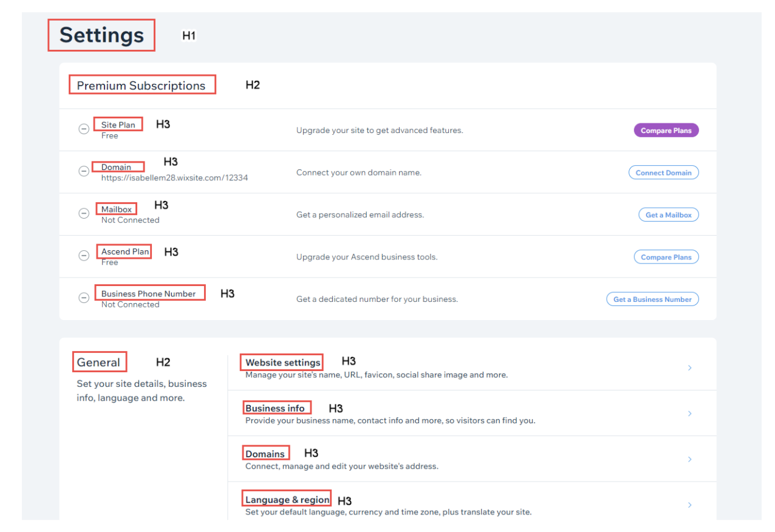The height and width of the screenshot is (532, 775).
Task: Click the minus icon beside Site Plan
Action: tap(84, 129)
